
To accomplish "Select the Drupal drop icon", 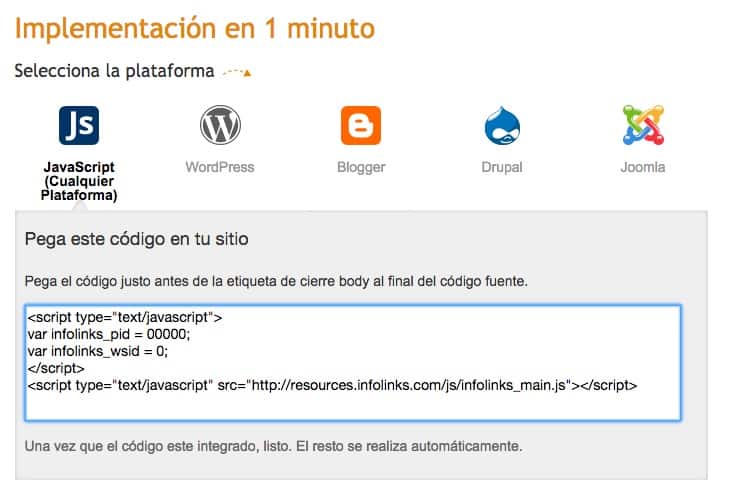I will coord(502,126).
